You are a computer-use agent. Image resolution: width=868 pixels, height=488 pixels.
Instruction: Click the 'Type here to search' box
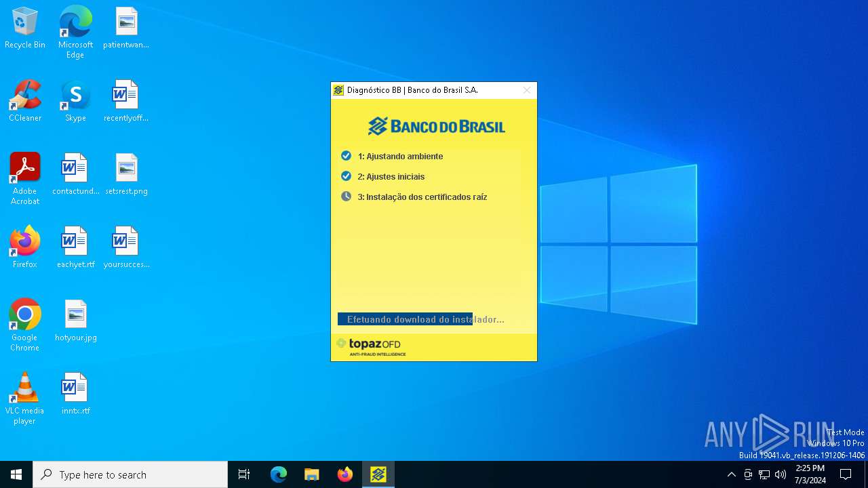click(x=130, y=474)
